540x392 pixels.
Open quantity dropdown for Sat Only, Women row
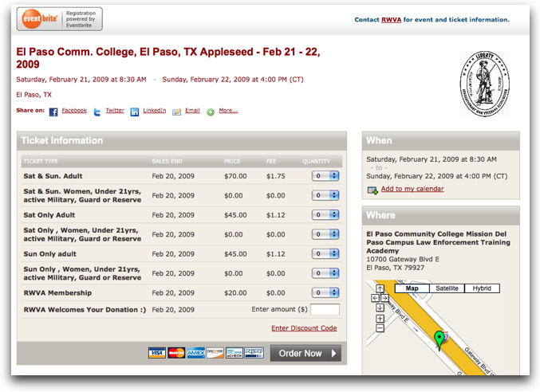click(325, 234)
